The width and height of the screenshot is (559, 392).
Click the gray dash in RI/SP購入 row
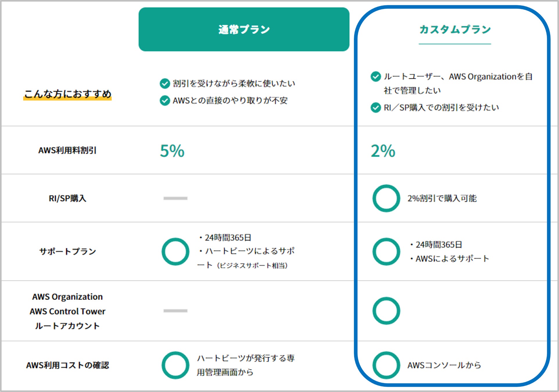point(175,198)
